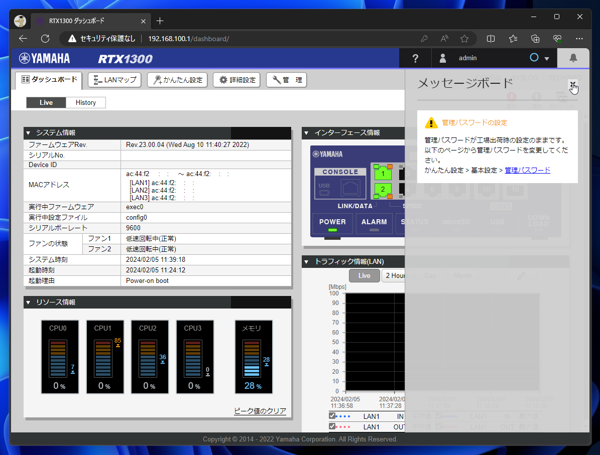Click the config0 value

pos(137,217)
